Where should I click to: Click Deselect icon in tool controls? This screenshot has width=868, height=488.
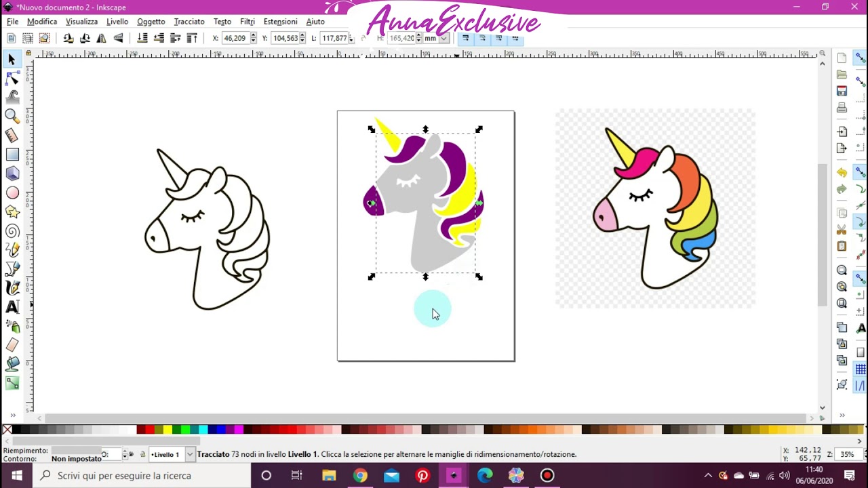coord(44,38)
